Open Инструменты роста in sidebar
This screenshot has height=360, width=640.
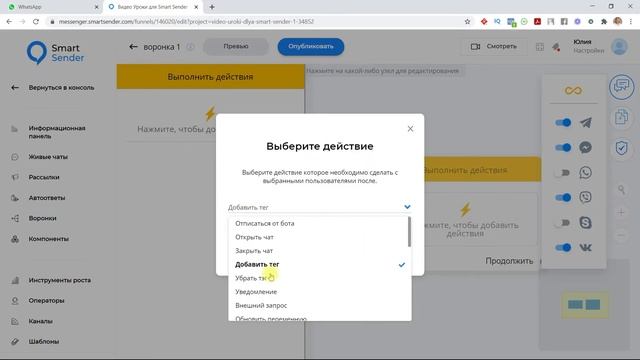(x=60, y=280)
